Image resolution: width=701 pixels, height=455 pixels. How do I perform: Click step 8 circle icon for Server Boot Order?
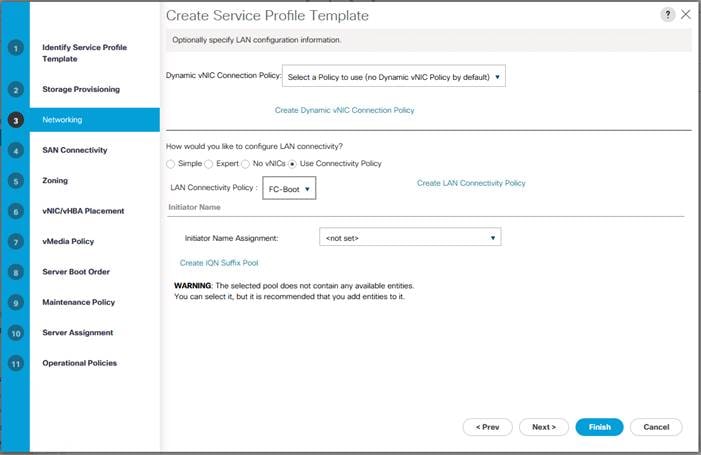(16, 272)
